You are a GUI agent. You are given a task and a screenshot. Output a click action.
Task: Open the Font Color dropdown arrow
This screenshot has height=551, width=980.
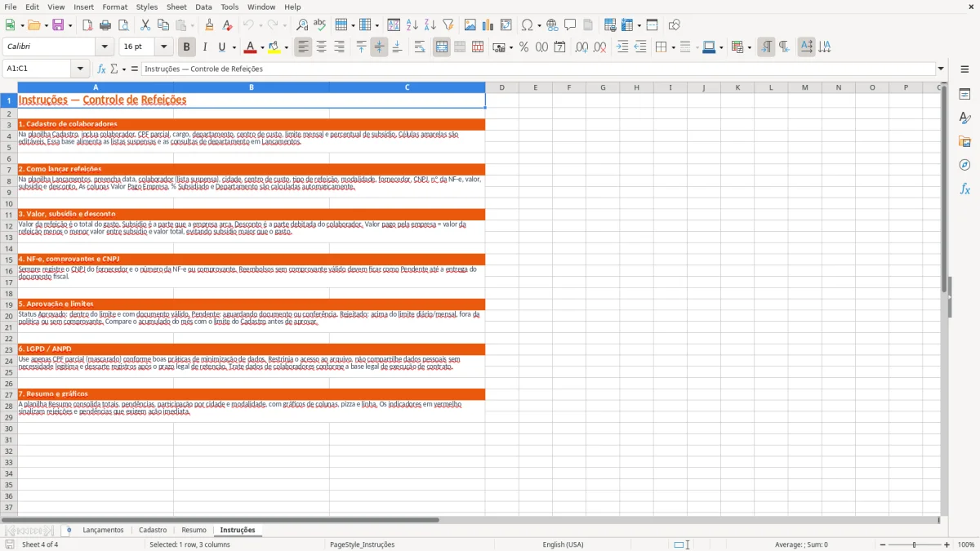(262, 47)
